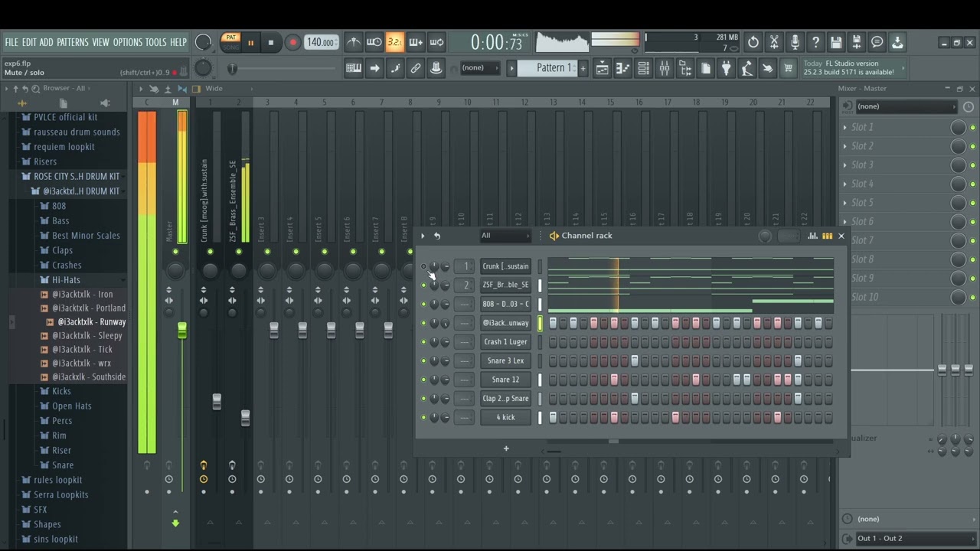This screenshot has width=980, height=551.
Task: Open the Channel rack view icon
Action: click(x=643, y=68)
